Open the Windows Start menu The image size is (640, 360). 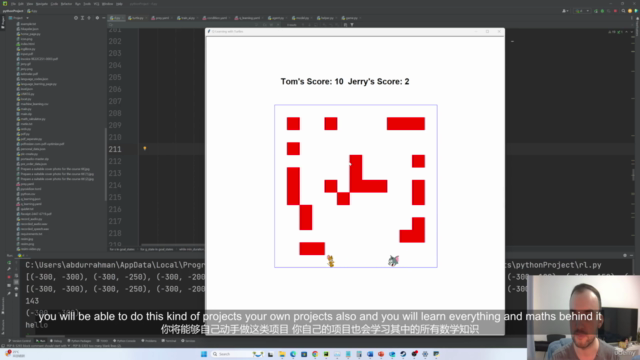coord(204,354)
